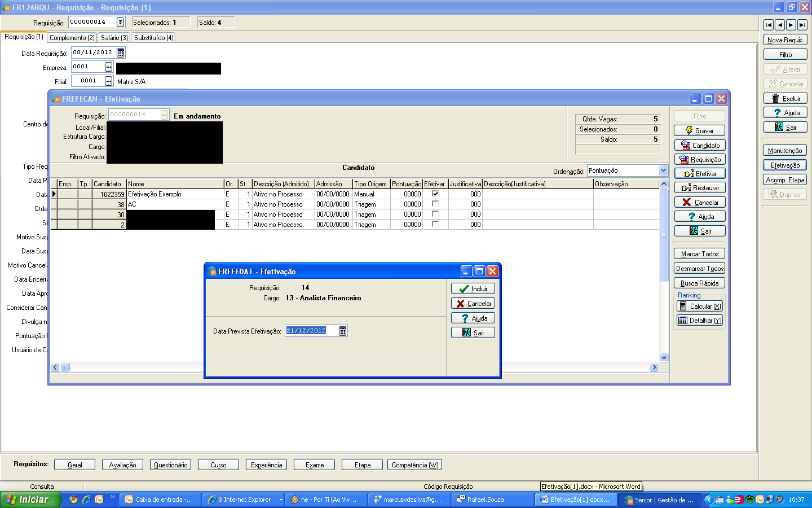
Task: Go to next record navigation arrow
Action: pos(791,25)
